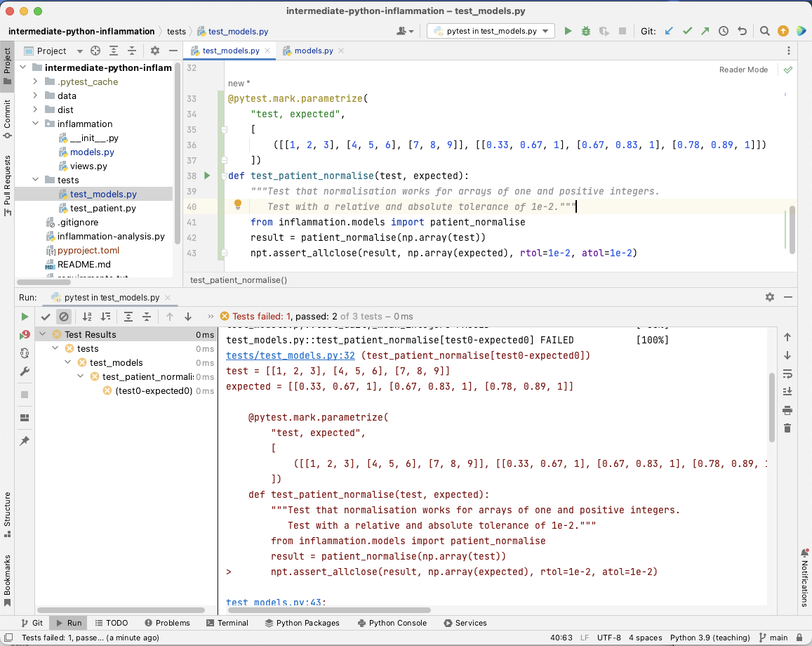The image size is (812, 646).
Task: Start debugging with the bug icon
Action: click(585, 31)
